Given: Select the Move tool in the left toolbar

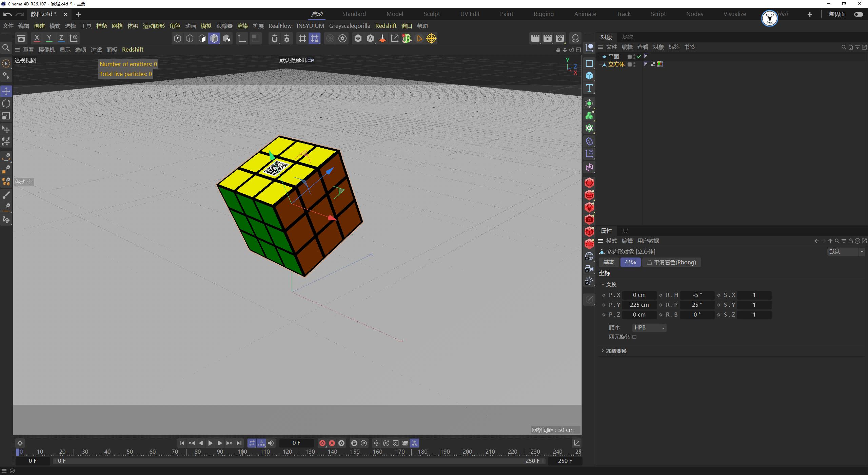Looking at the screenshot, I should tap(6, 91).
